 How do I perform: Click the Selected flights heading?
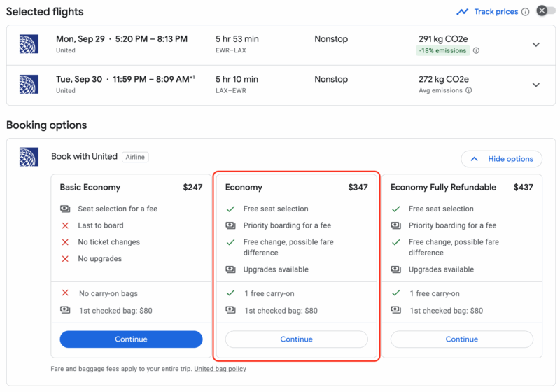tap(45, 12)
